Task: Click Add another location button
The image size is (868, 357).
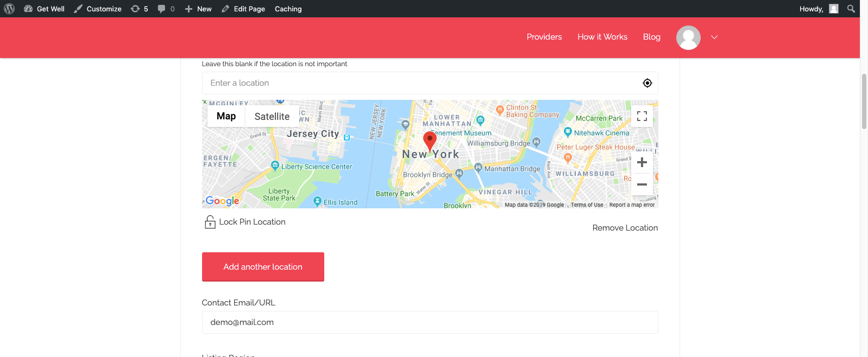Action: tap(263, 267)
